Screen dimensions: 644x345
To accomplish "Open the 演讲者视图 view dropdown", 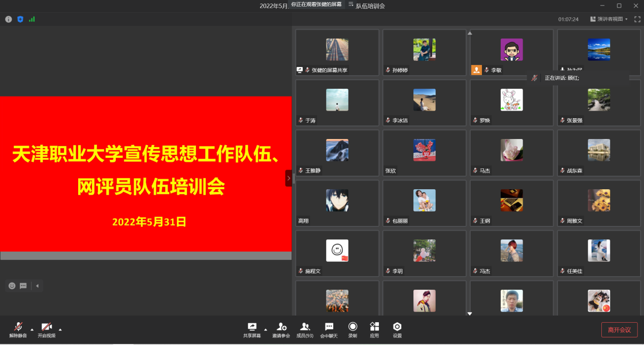I will point(609,19).
